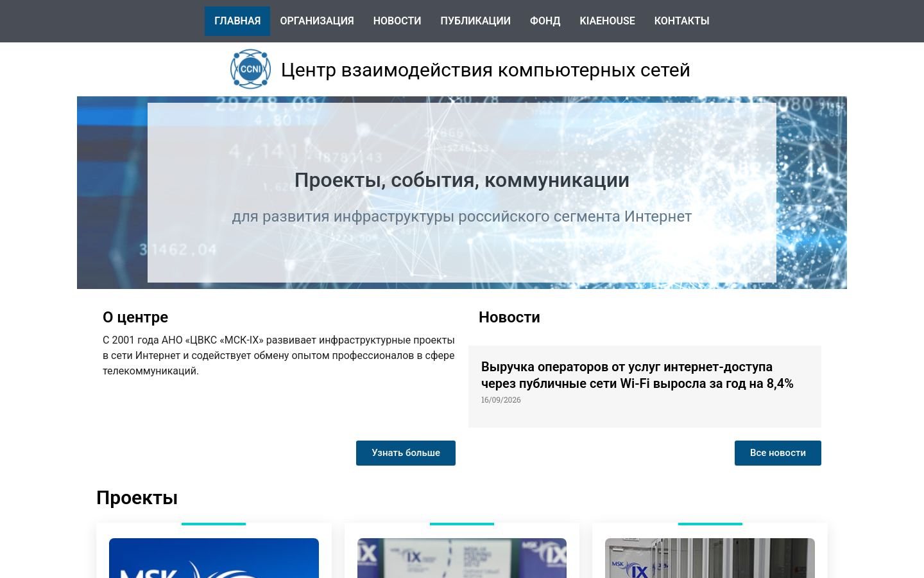Open the server racks project thumbnail
The image size is (924, 578).
pos(710,558)
